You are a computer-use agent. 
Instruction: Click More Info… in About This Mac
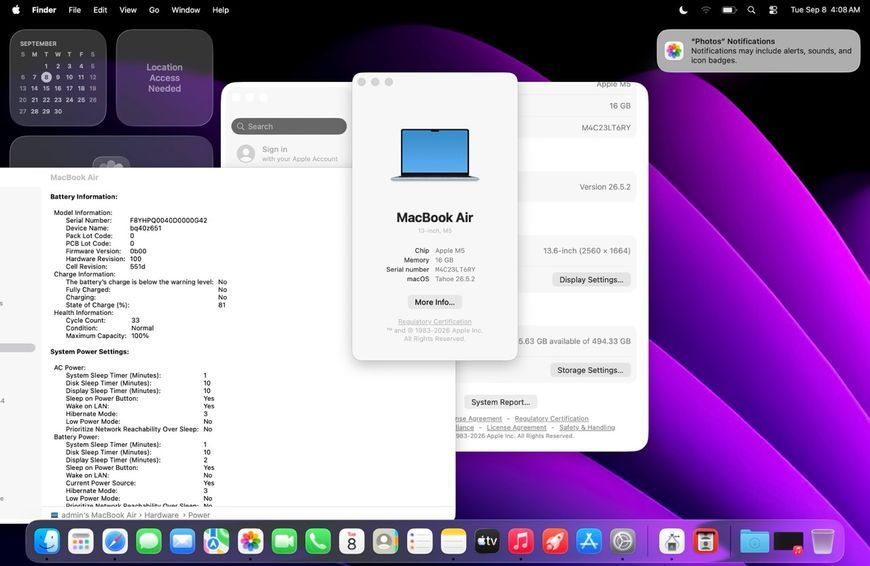tap(434, 302)
